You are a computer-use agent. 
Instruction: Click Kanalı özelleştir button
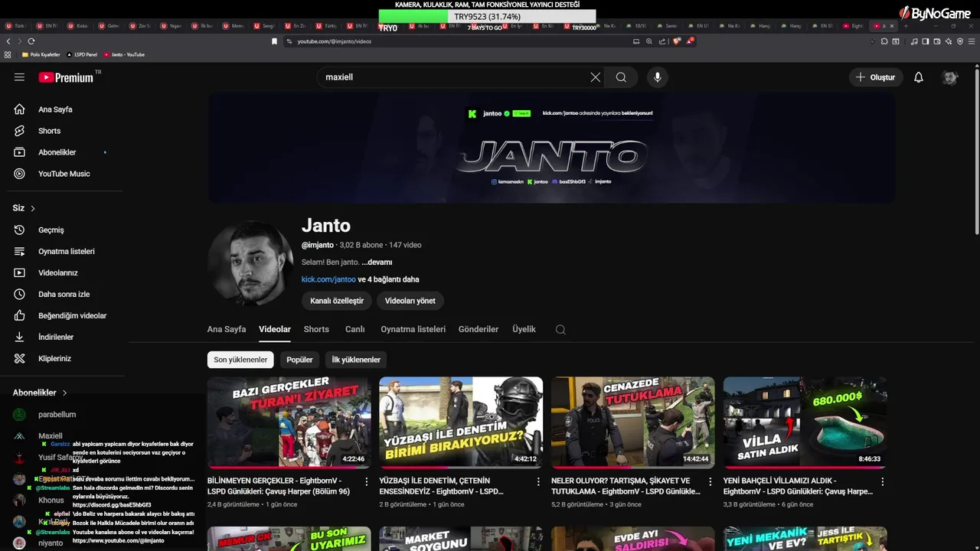point(337,301)
